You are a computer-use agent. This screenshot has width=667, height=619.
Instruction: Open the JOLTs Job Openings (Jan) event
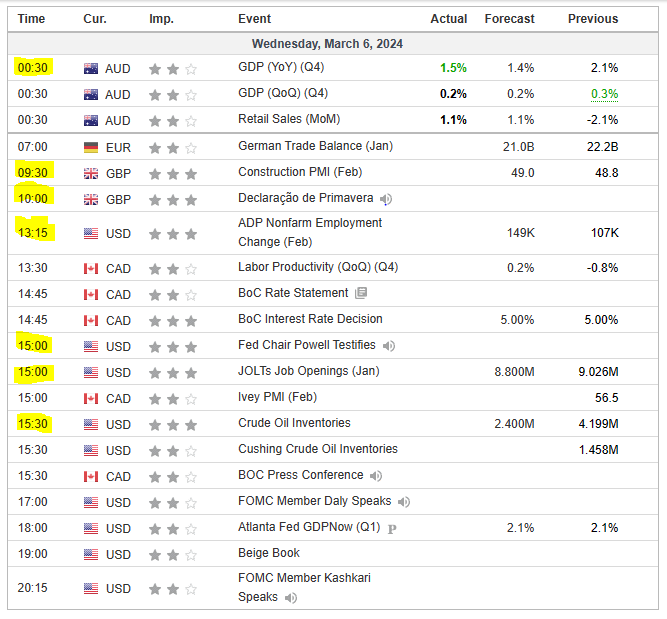click(x=303, y=371)
